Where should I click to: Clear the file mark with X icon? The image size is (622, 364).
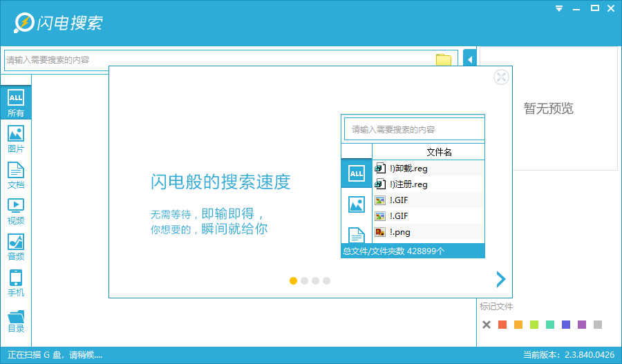(487, 325)
